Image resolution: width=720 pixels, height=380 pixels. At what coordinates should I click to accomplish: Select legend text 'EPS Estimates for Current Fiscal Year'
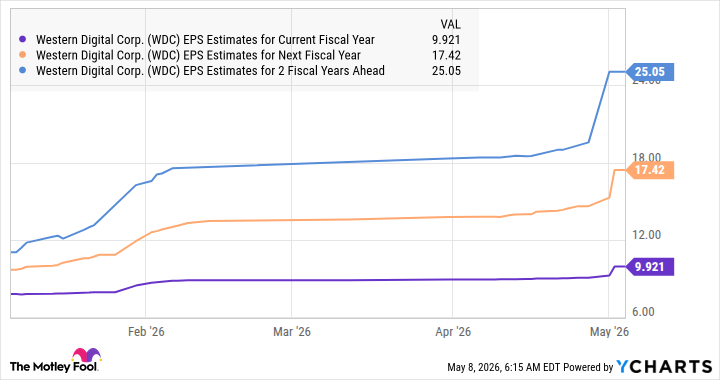coord(279,40)
